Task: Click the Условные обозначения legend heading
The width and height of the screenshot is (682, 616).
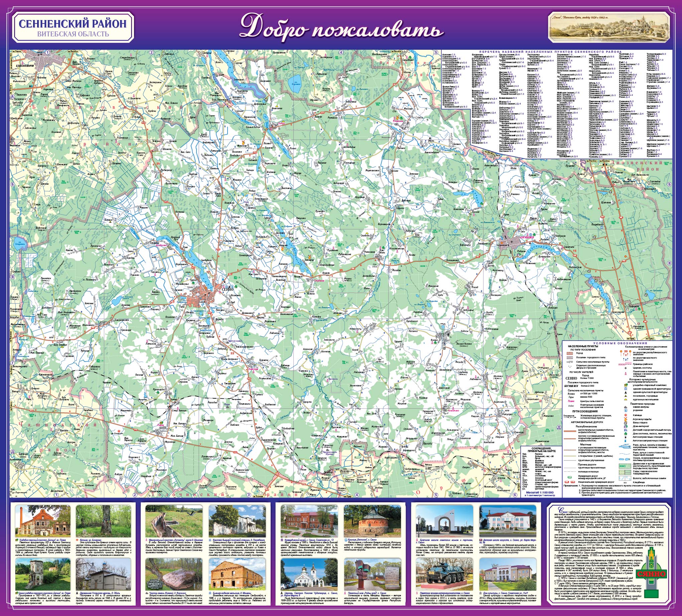Action: (x=620, y=344)
